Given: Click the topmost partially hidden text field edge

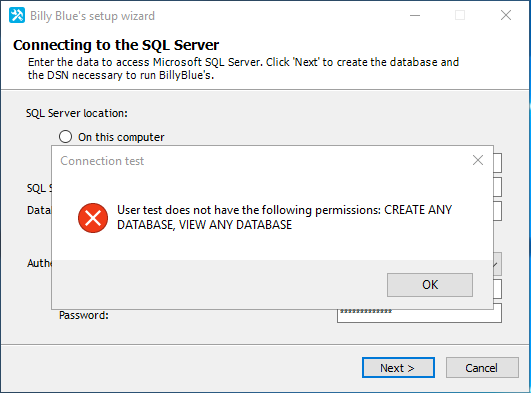Looking at the screenshot, I should click(x=498, y=163).
